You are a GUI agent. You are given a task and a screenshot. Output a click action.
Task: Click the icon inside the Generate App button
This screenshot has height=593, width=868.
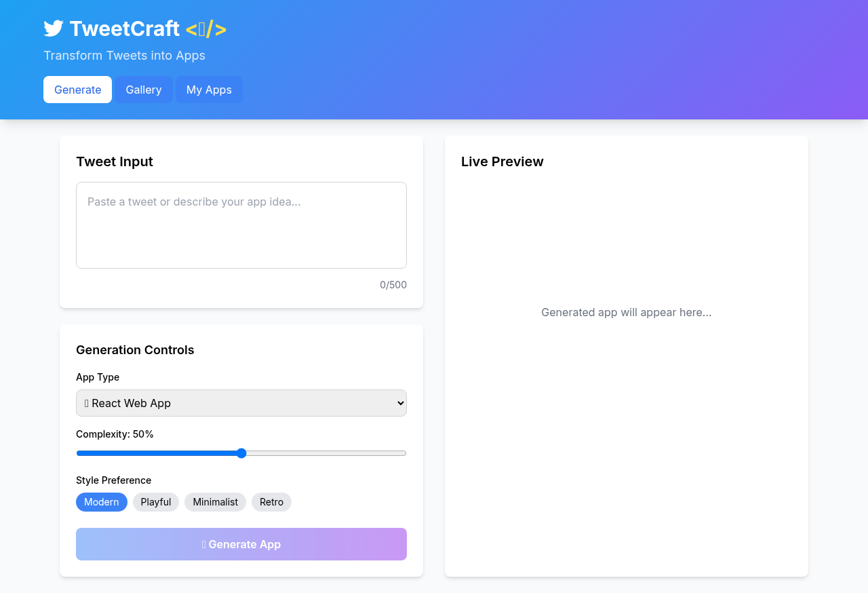(203, 544)
